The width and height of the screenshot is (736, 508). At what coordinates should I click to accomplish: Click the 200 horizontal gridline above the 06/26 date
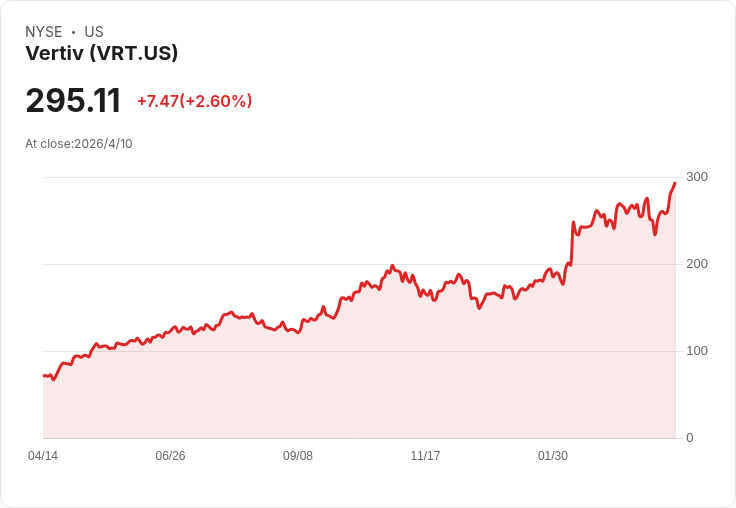pyautogui.click(x=170, y=264)
